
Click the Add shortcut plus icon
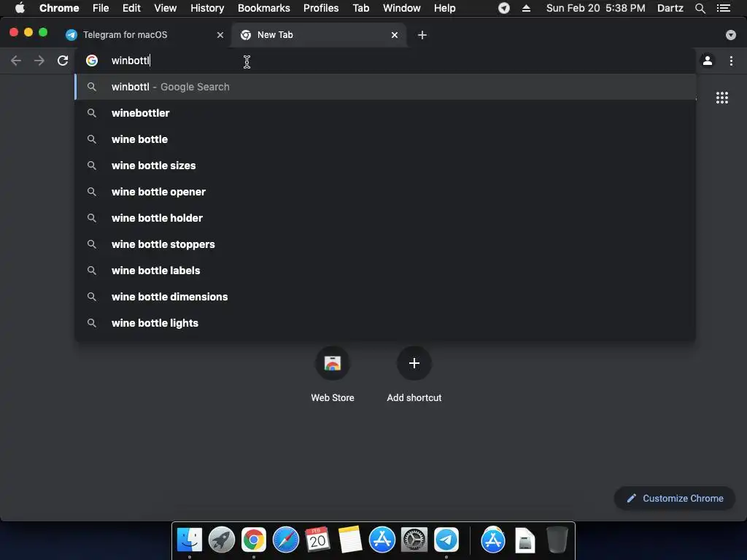414,363
